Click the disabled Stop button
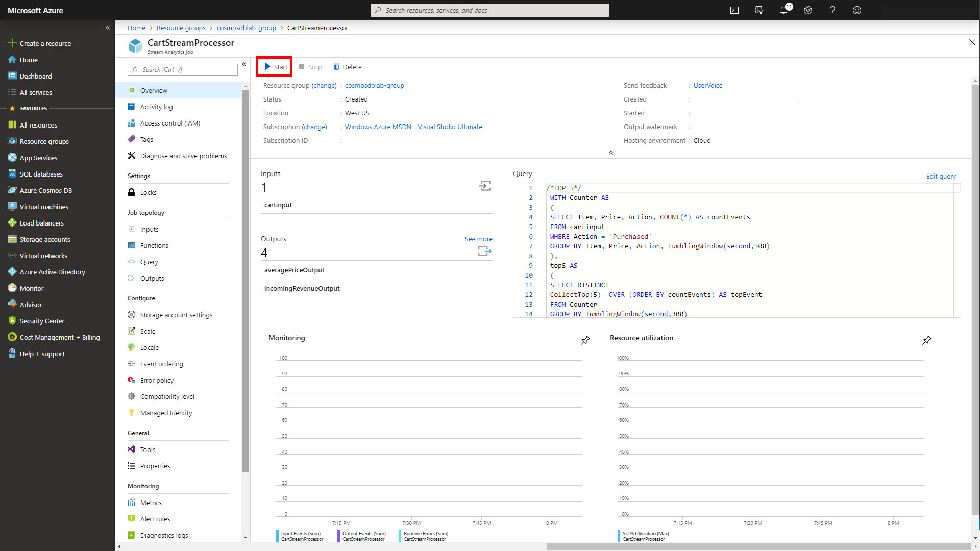Image resolution: width=980 pixels, height=551 pixels. [x=310, y=67]
